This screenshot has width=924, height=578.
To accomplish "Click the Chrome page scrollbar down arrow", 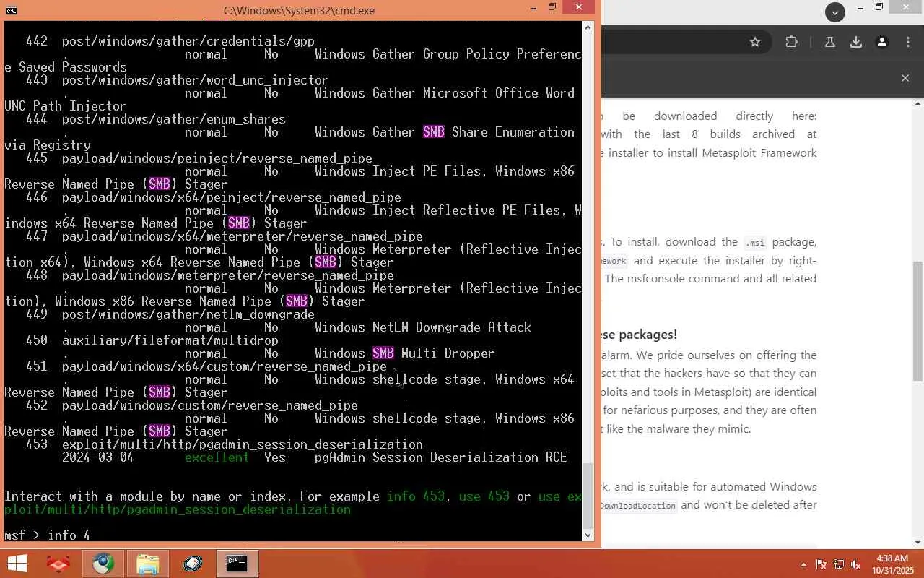I will coord(918,542).
